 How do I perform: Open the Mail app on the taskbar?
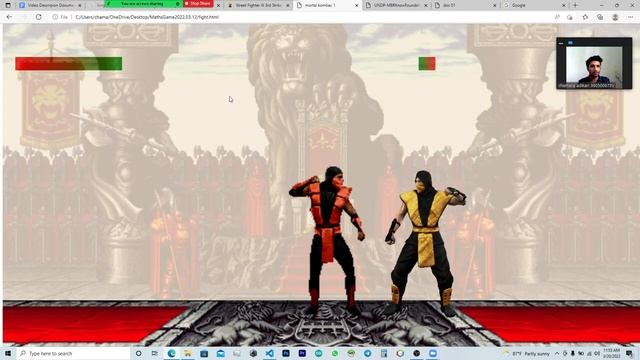(x=220, y=353)
